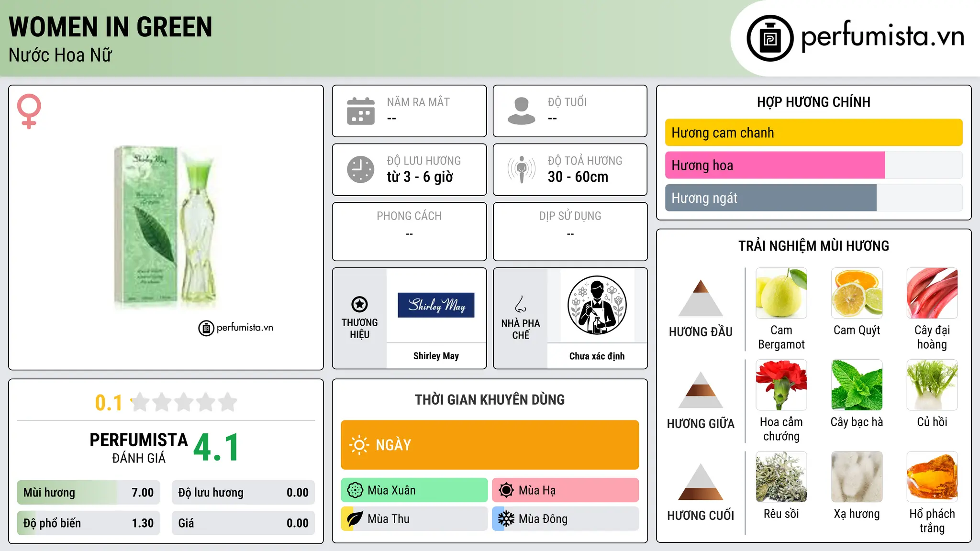Viewport: 980px width, 551px height.
Task: Click the Dịp sử dụng card label
Action: click(x=570, y=216)
